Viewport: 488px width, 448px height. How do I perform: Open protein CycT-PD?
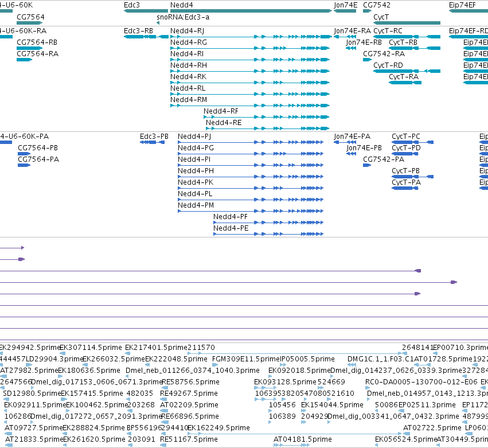406,148
